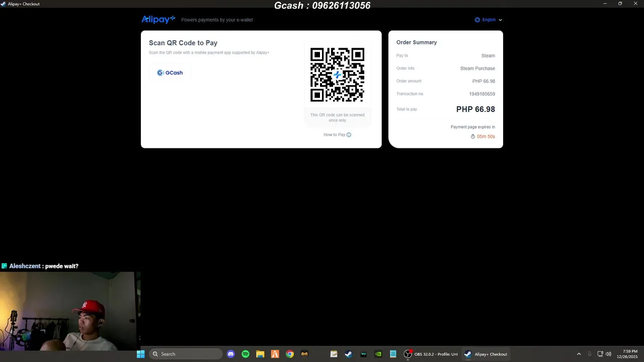
Task: Click the taskbar Search box
Action: 186,354
